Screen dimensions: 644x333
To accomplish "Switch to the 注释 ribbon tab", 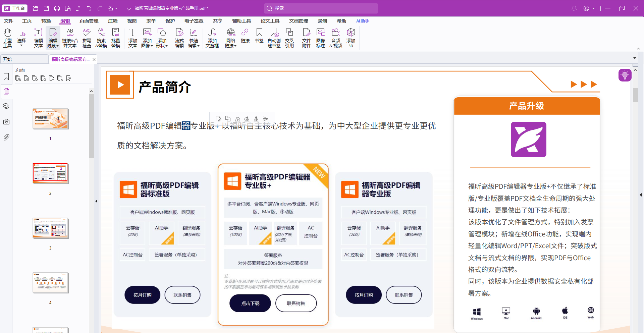I will [113, 21].
